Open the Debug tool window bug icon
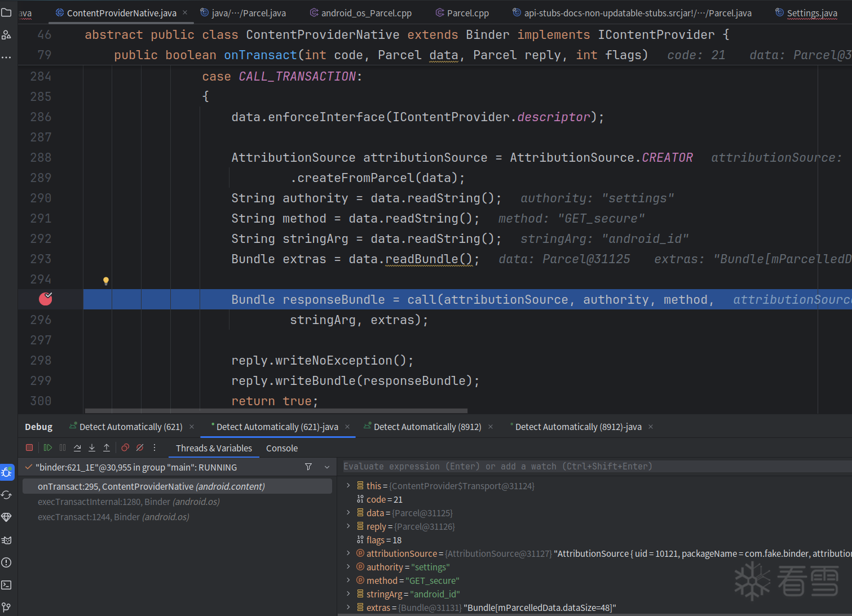 point(7,472)
